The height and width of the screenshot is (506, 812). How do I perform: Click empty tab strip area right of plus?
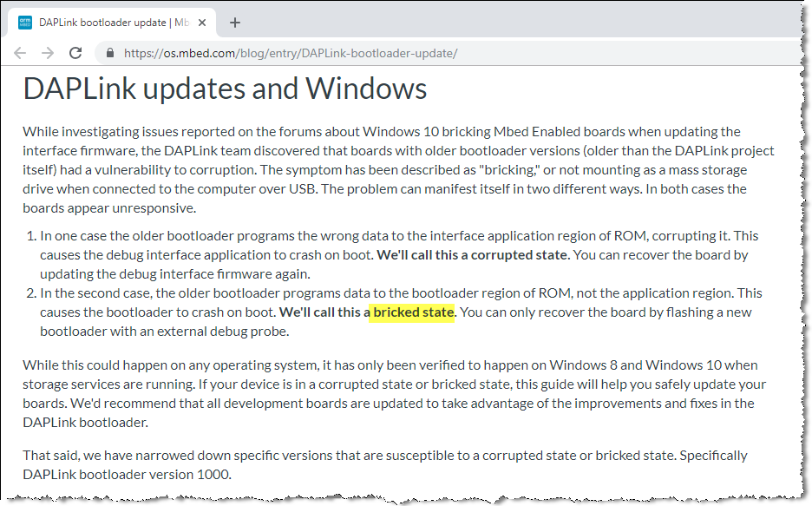(521, 23)
